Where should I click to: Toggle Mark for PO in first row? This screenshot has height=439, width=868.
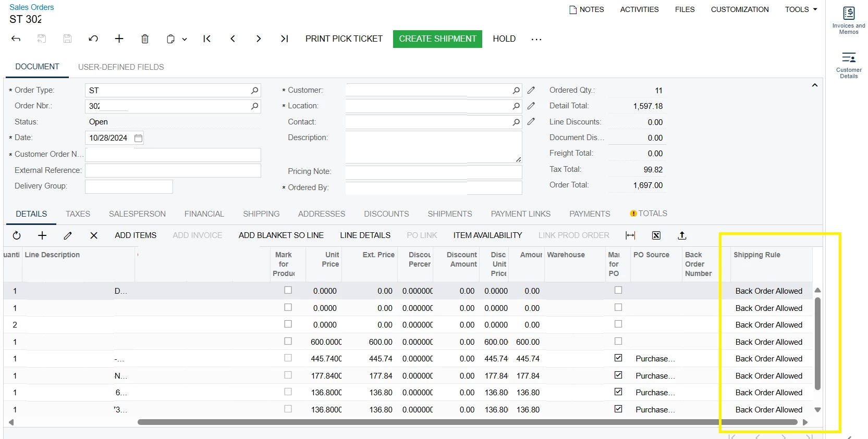point(618,290)
